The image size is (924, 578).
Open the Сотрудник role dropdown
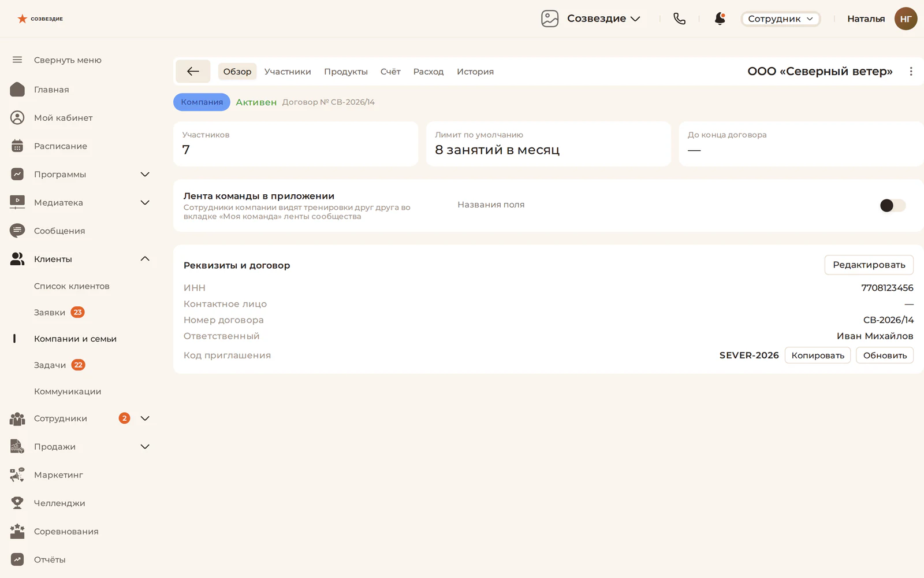(x=780, y=18)
